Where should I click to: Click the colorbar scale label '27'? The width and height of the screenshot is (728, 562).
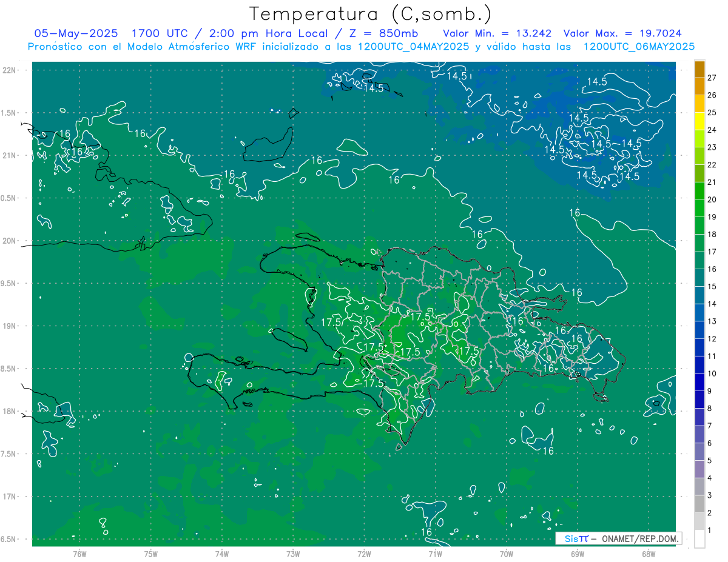(x=712, y=78)
